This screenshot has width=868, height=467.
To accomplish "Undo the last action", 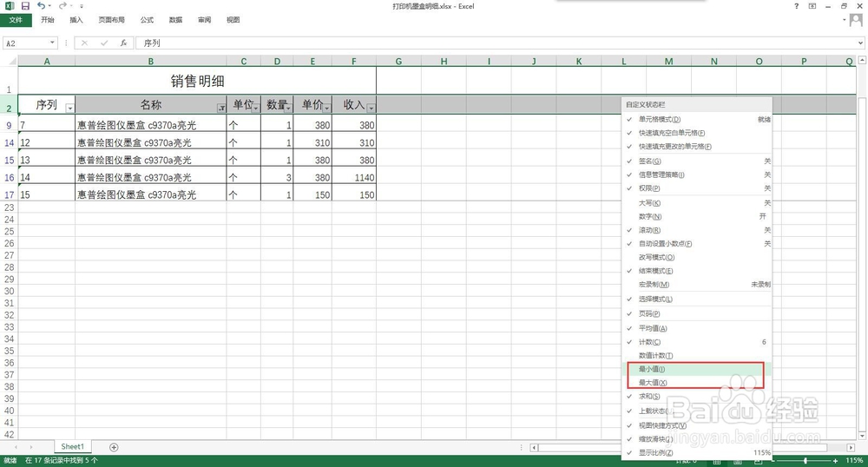I will click(x=41, y=6).
